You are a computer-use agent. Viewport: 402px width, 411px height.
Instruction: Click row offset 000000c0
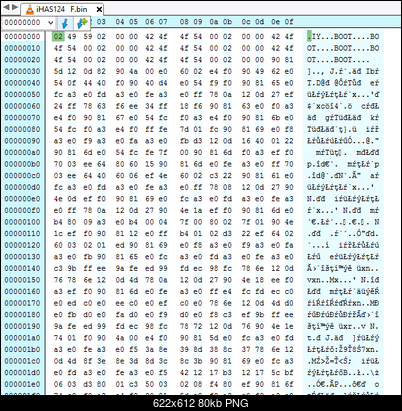[22, 175]
